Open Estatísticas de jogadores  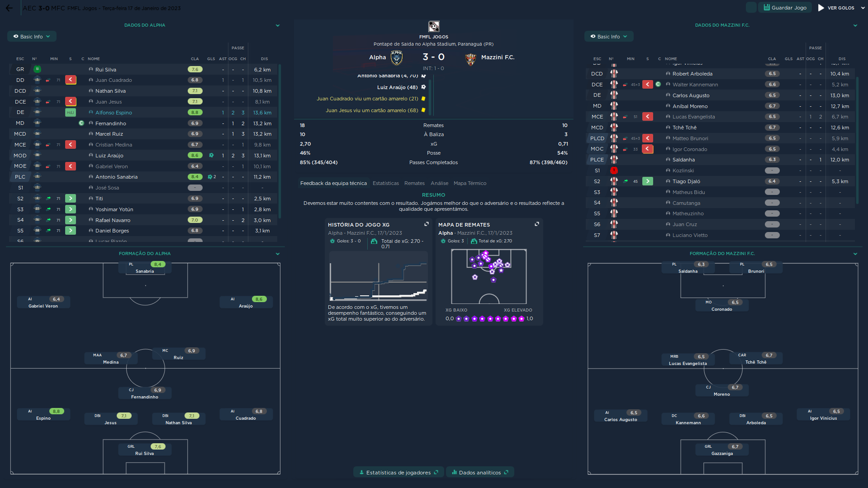coord(398,473)
